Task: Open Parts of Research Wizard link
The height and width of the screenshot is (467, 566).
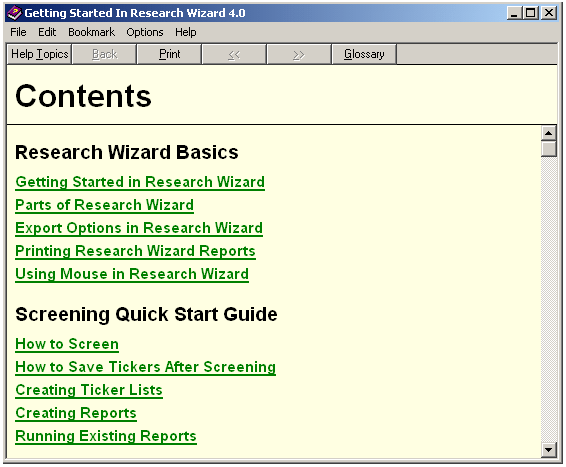Action: click(104, 205)
